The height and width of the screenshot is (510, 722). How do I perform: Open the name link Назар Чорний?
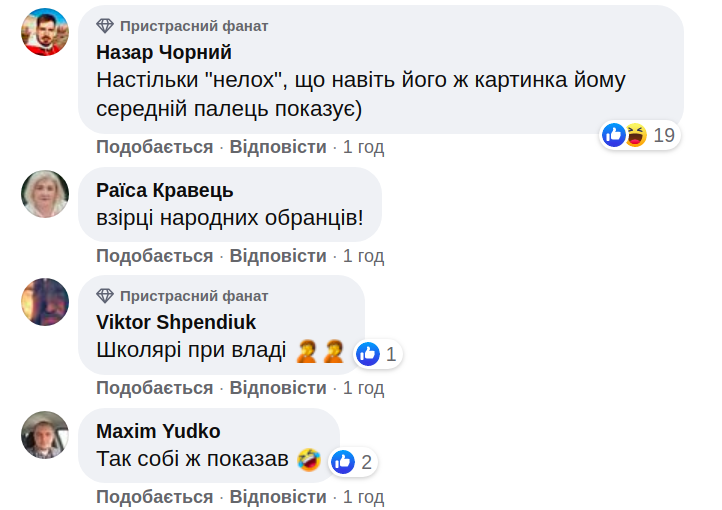[x=164, y=53]
